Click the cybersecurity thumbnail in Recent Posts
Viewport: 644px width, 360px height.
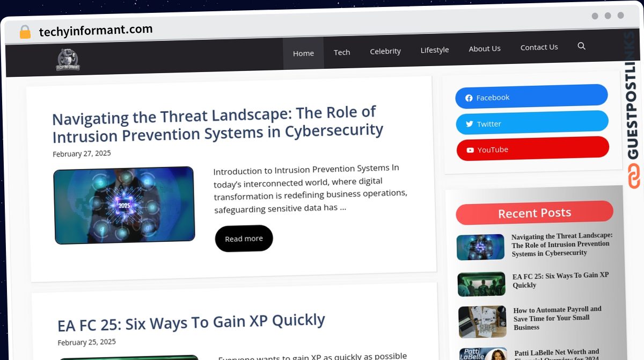tap(480, 247)
